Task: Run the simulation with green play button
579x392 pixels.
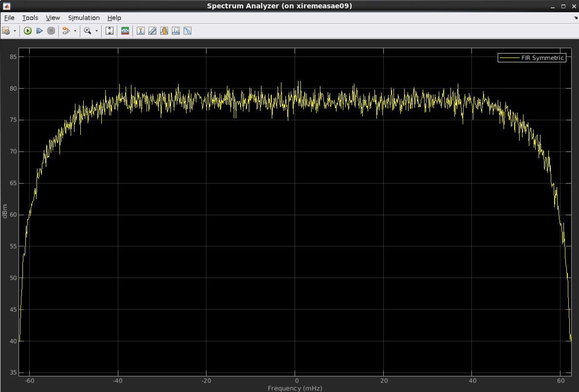Action: [28, 31]
